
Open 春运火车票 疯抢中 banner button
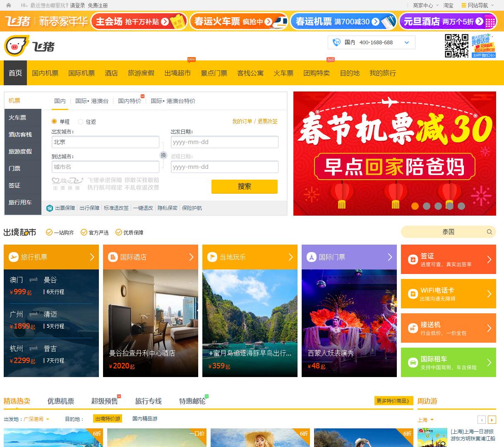(x=239, y=22)
